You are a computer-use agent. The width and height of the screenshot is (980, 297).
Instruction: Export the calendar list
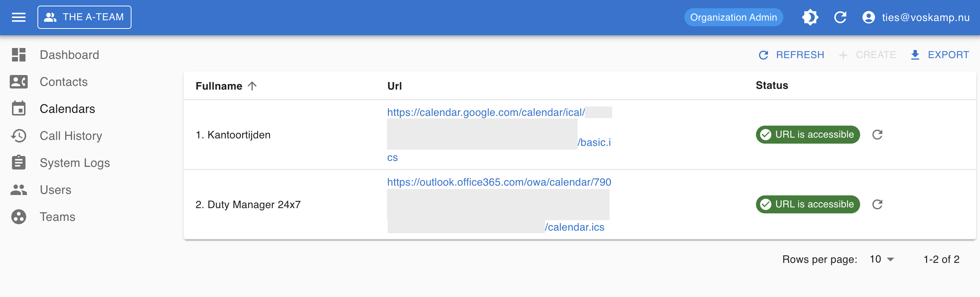click(940, 55)
